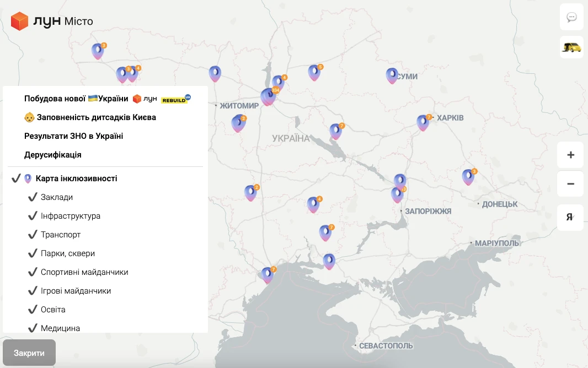Expand Результати ЗНО в Україні

73,136
